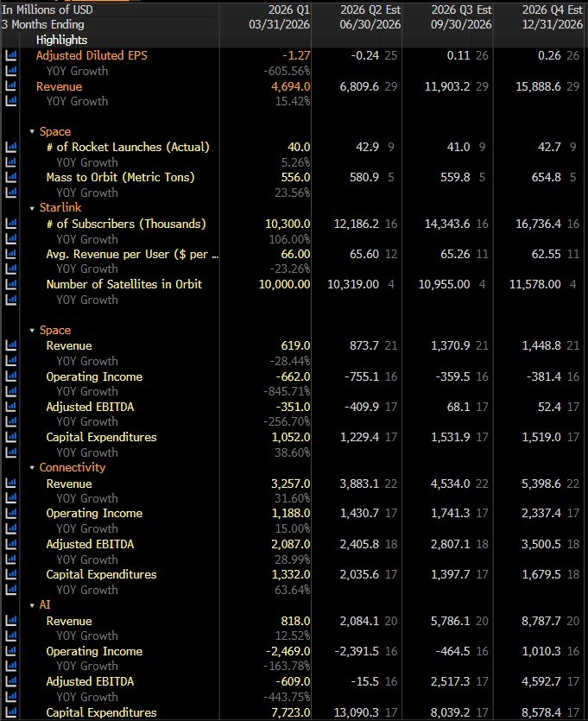This screenshot has width=588, height=721.
Task: Collapse the Connectivity section
Action: pyautogui.click(x=32, y=468)
